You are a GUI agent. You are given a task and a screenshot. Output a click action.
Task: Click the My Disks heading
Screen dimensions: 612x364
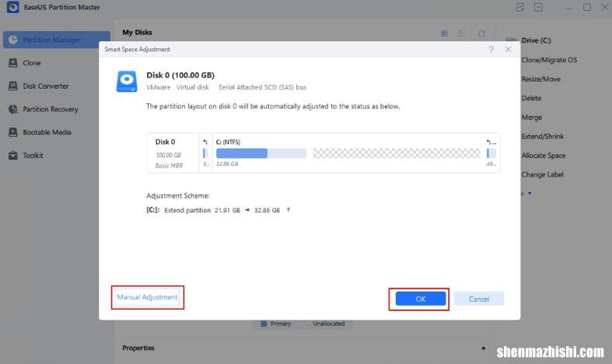pos(137,33)
